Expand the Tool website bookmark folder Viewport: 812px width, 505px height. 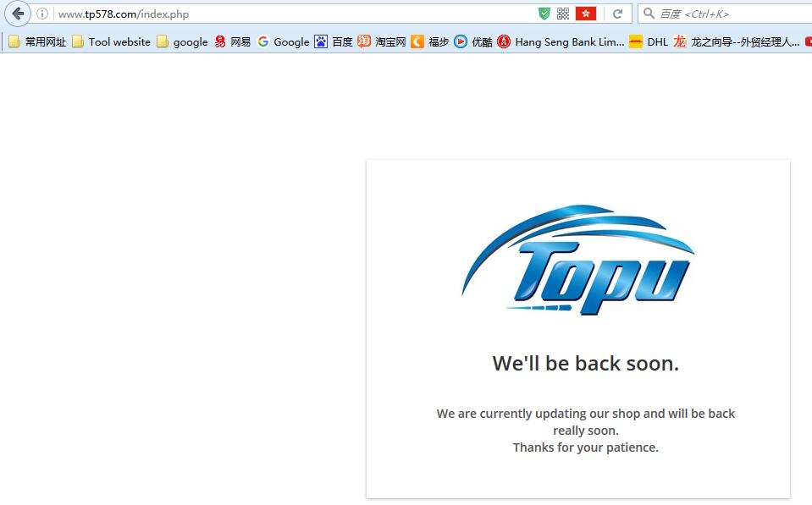tap(111, 42)
